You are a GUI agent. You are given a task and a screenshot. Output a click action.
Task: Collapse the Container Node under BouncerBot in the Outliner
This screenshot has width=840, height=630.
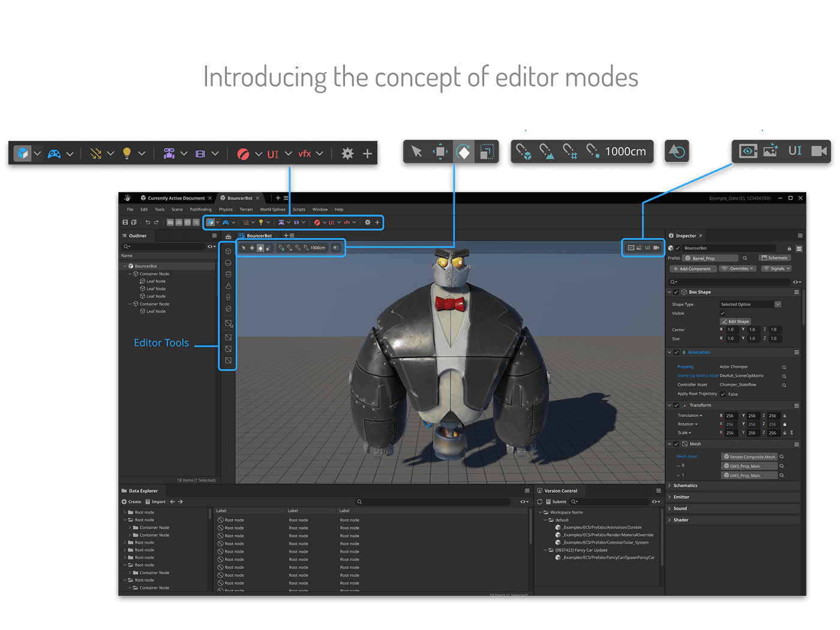[x=129, y=273]
